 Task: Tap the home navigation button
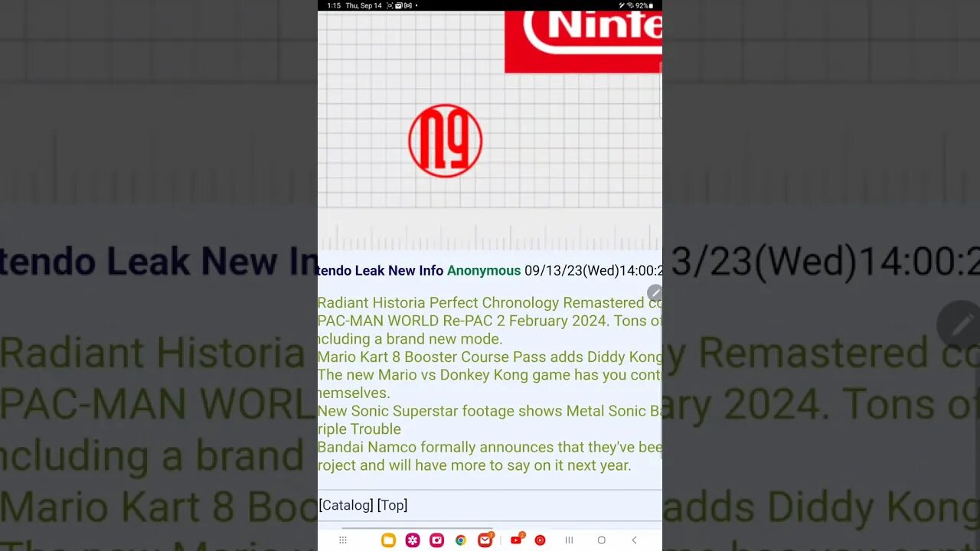click(601, 540)
